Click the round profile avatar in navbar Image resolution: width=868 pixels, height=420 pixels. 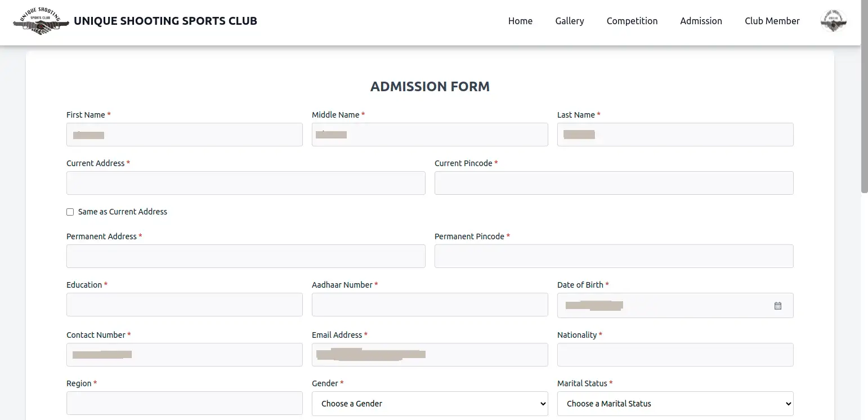tap(833, 21)
